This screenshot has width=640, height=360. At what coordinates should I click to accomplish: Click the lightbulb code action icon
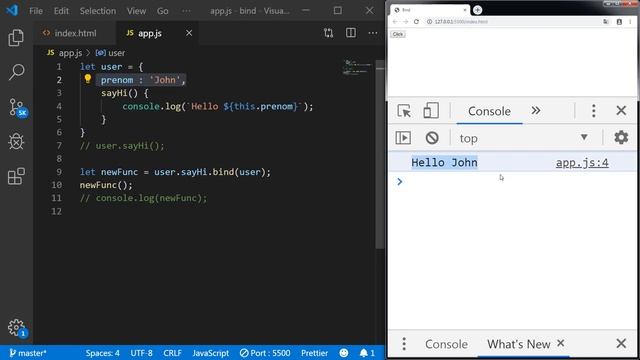(87, 79)
